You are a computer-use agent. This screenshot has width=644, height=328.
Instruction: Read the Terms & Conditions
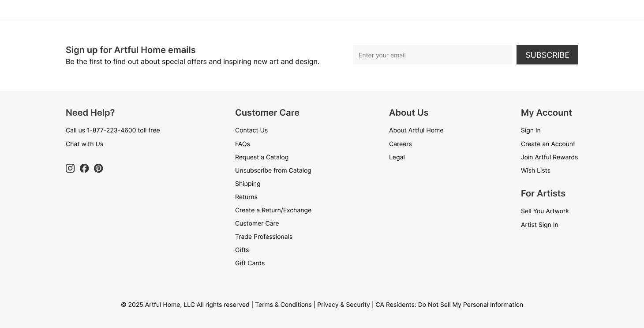point(283,305)
